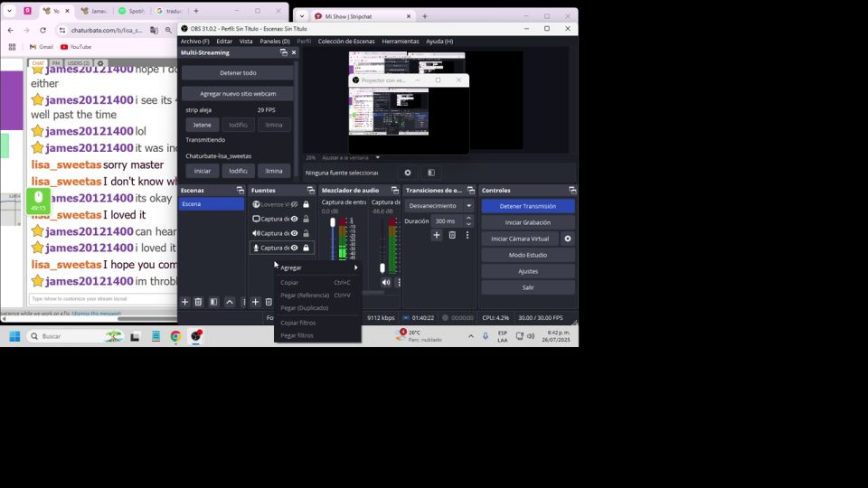Screen dimensions: 868x488
Task: Open the Colección de Escenas menu
Action: point(345,41)
